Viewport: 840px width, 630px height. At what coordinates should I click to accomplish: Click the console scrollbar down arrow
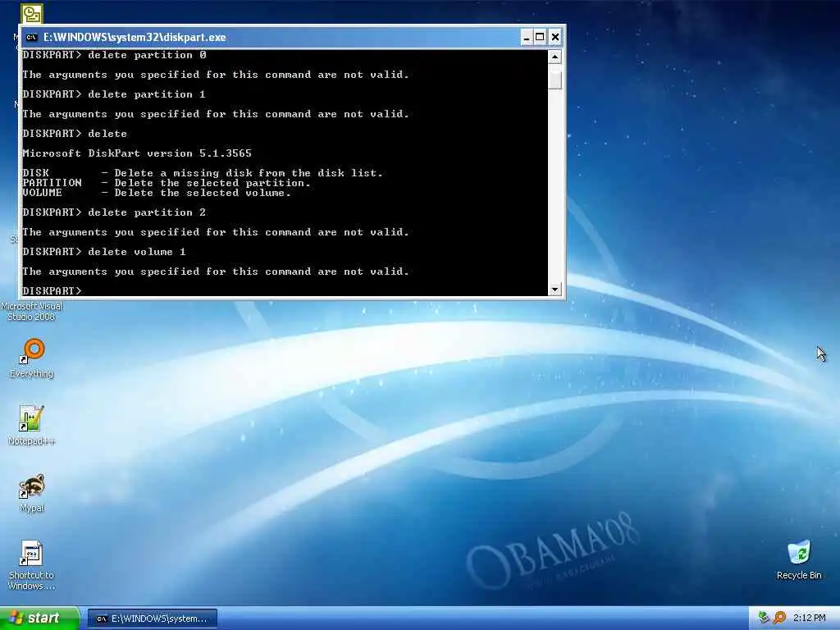[555, 290]
